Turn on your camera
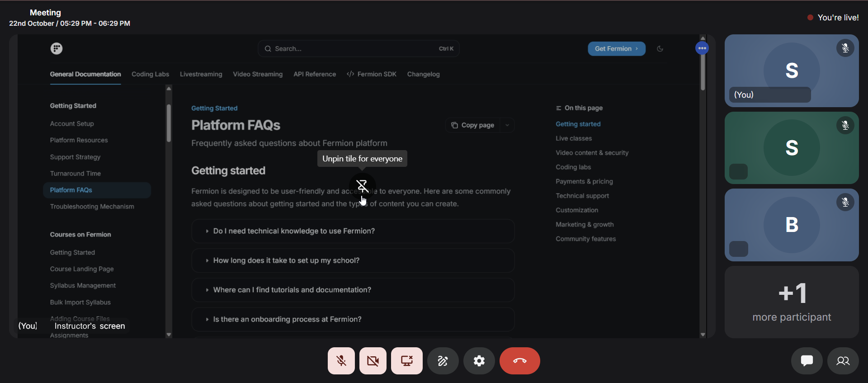 pyautogui.click(x=373, y=361)
